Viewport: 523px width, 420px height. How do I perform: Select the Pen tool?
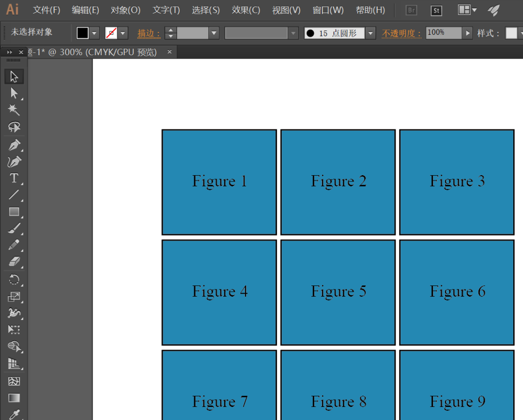[14, 145]
